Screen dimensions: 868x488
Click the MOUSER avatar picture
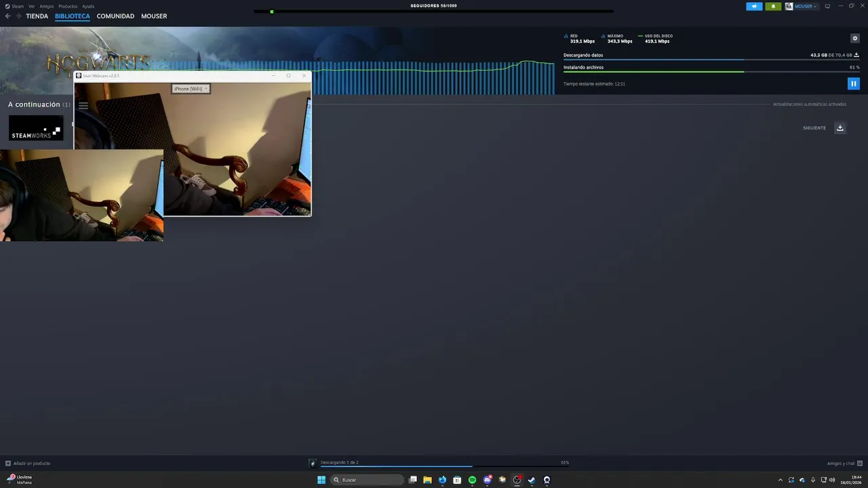coord(789,6)
